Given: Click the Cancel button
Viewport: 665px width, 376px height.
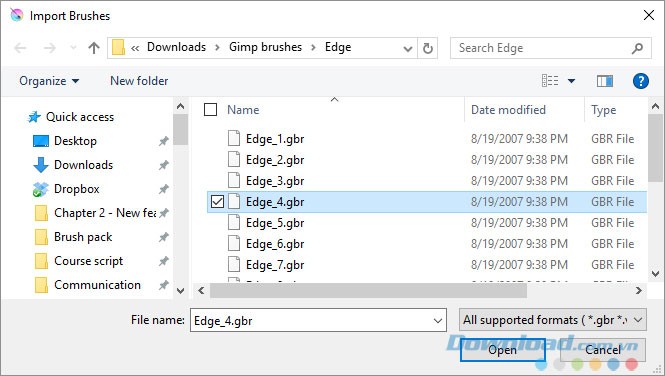Looking at the screenshot, I should click(603, 350).
